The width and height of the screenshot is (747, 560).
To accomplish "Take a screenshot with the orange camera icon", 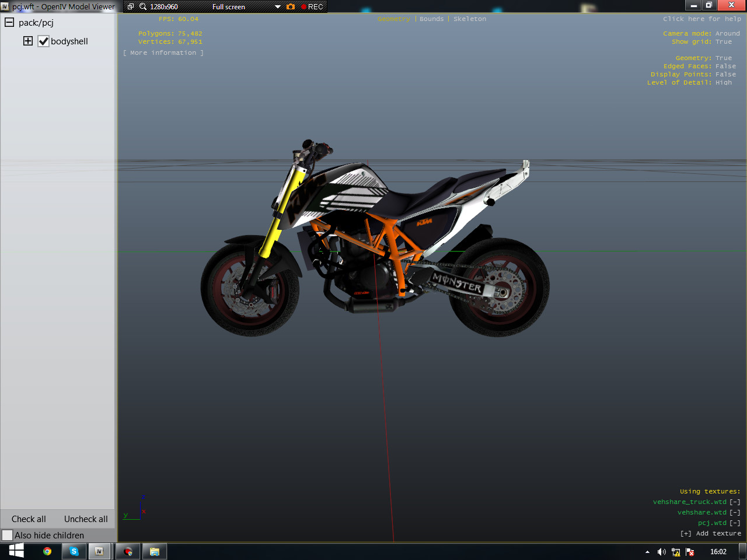I will point(291,6).
